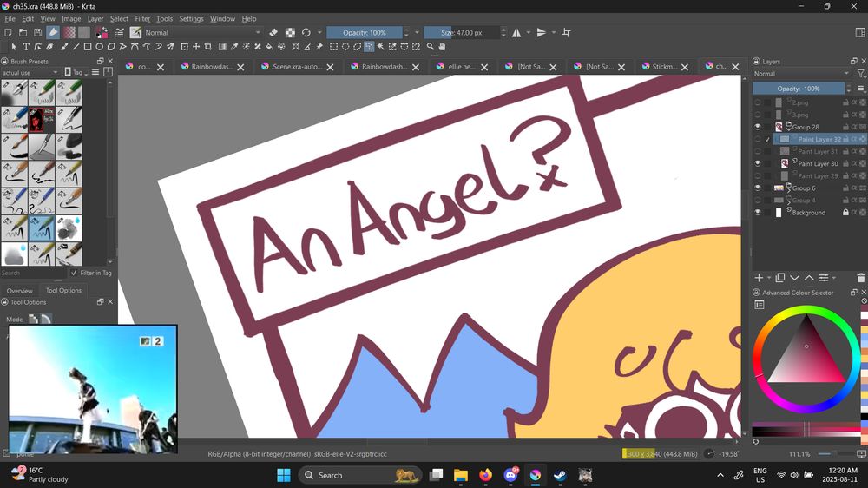868x488 pixels.
Task: Select the Line tool
Action: tap(76, 47)
